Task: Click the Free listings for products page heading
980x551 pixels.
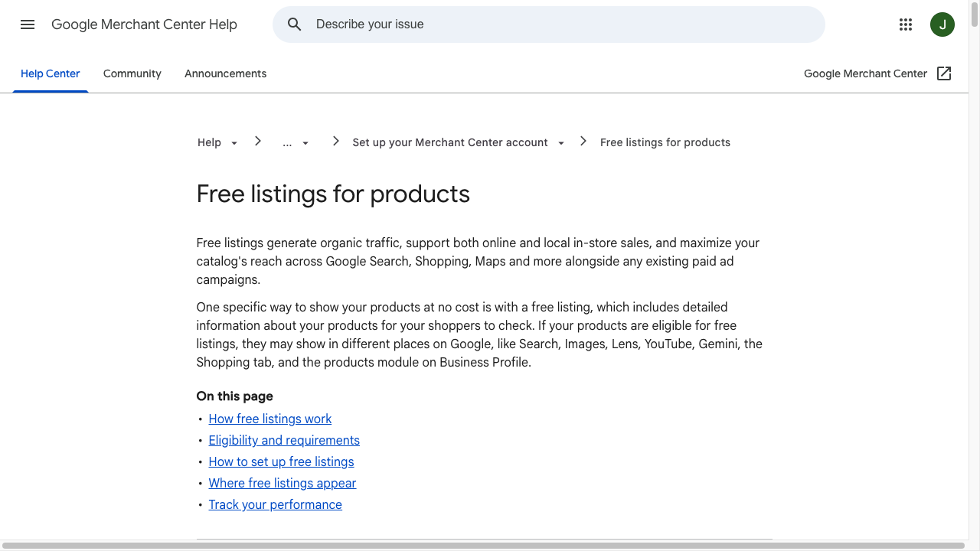Action: tap(333, 194)
